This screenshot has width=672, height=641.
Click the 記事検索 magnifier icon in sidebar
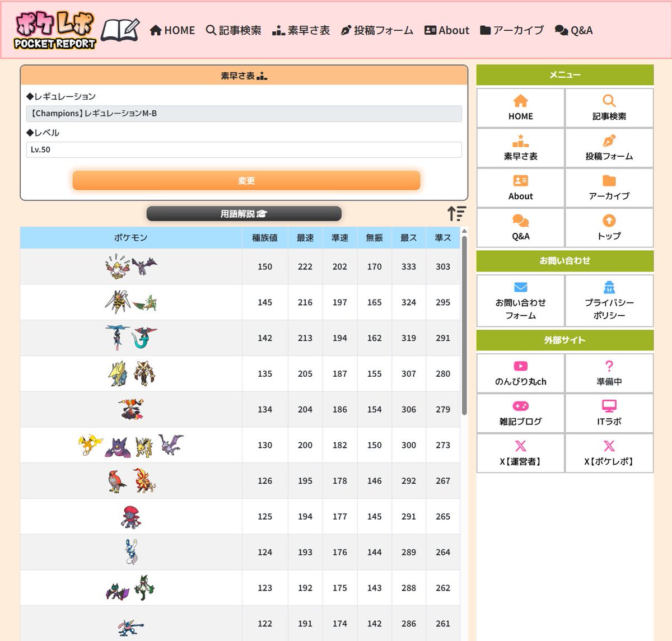(609, 101)
